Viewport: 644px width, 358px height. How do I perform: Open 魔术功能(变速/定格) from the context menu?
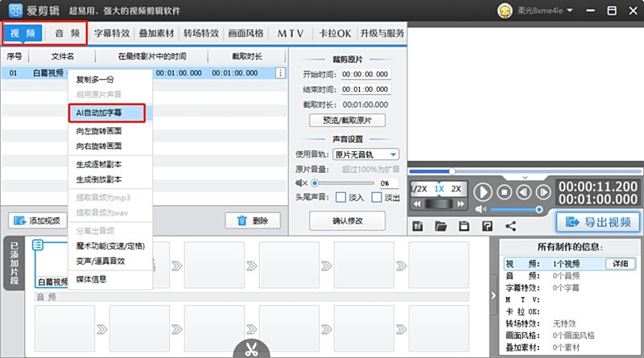click(110, 246)
